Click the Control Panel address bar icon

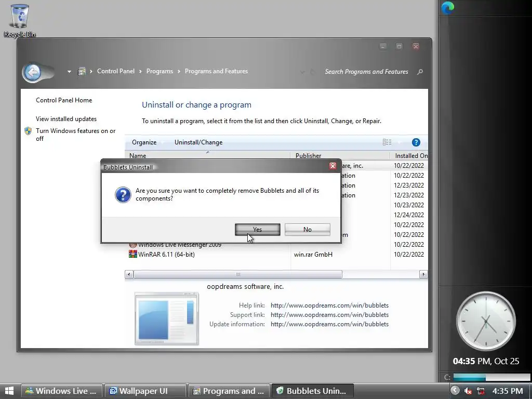[82, 71]
